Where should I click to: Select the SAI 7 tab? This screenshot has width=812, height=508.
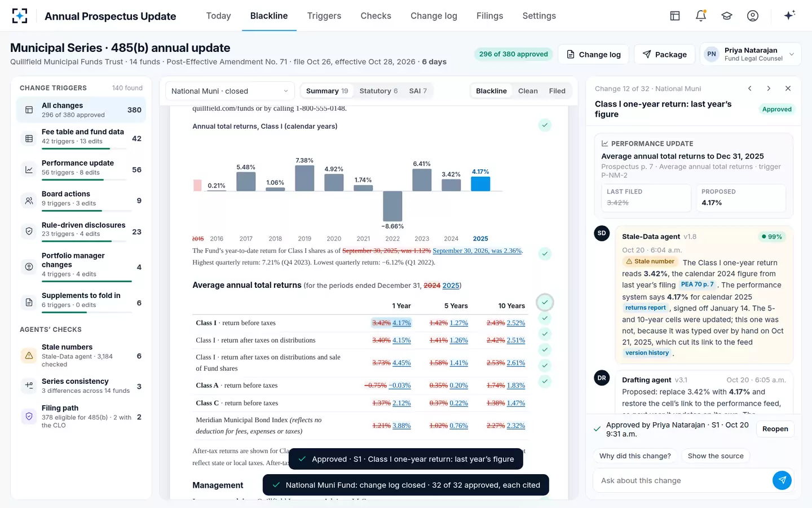click(x=418, y=91)
